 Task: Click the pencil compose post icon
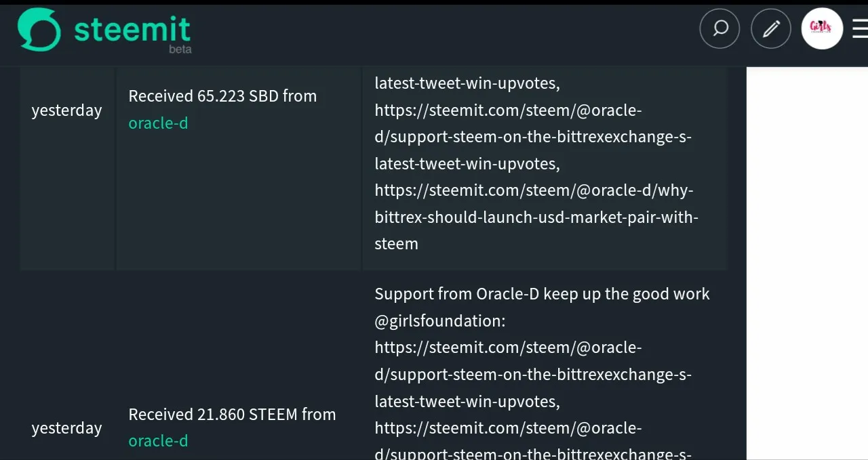tap(771, 28)
